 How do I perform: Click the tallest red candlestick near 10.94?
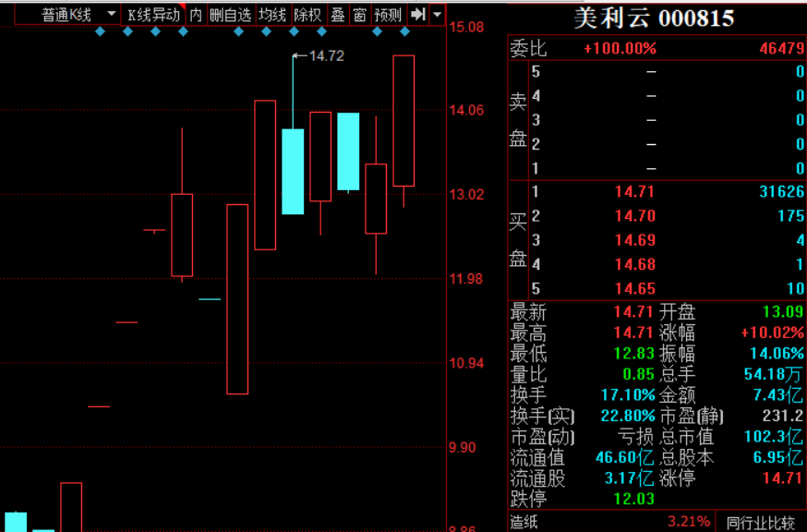tap(237, 298)
